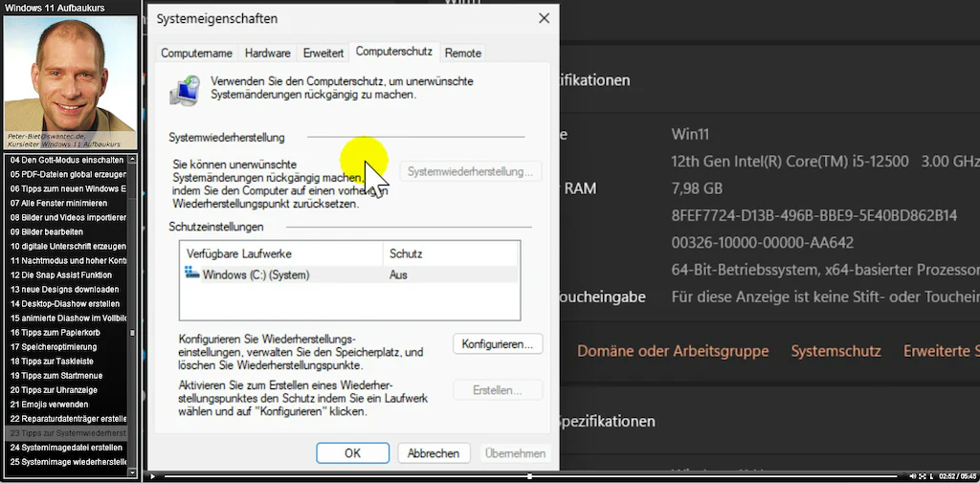Click the Abbrechen button
The height and width of the screenshot is (483, 980).
pyautogui.click(x=434, y=453)
